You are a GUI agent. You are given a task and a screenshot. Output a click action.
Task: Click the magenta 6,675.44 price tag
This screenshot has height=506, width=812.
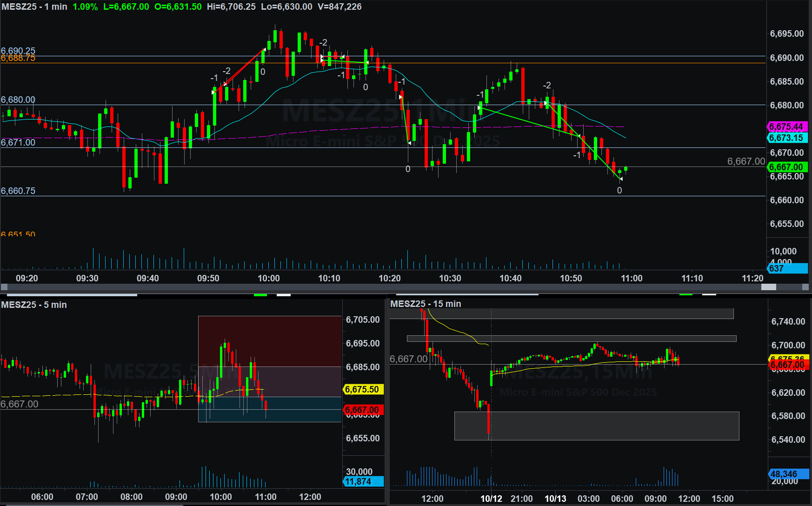click(x=786, y=126)
